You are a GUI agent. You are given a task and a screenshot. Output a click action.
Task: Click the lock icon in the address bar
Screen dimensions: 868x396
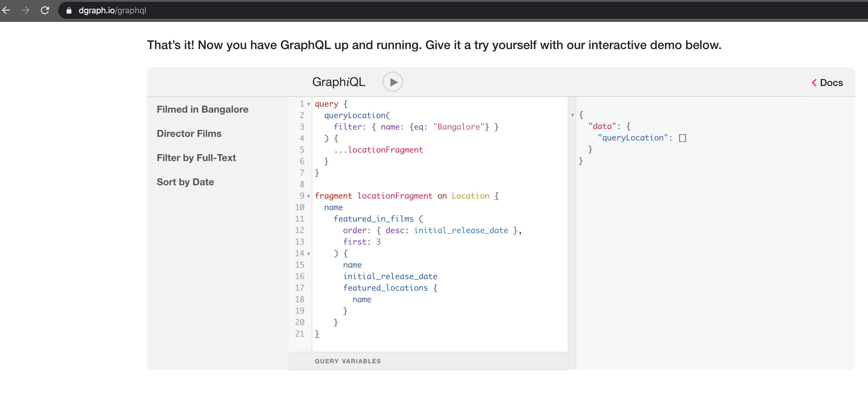pos(69,11)
